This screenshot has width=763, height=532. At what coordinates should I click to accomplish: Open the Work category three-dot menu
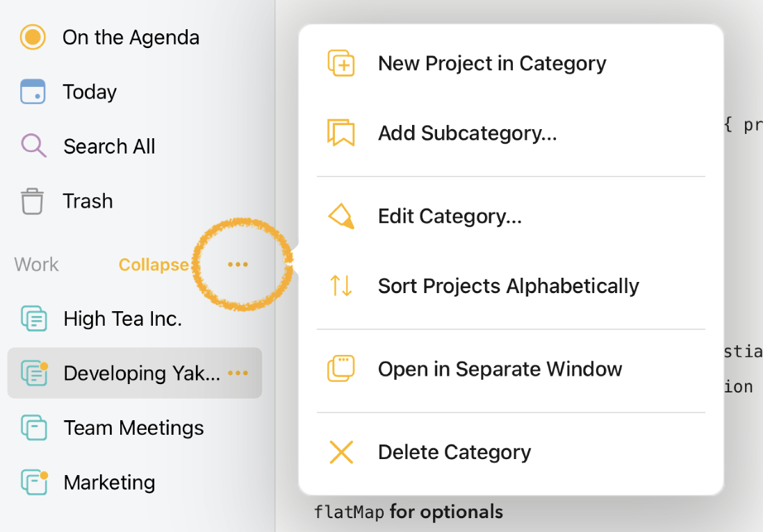238,265
